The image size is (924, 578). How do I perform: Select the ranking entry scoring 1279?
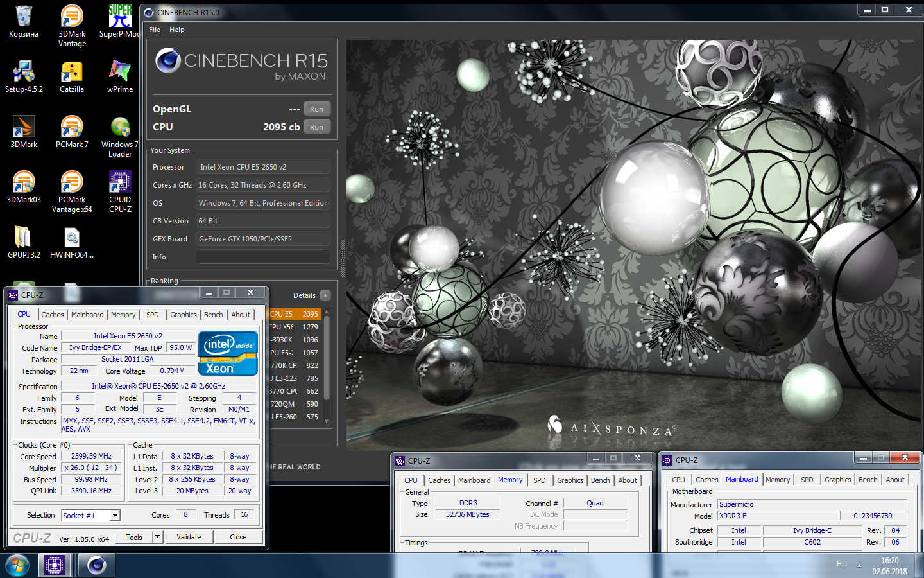click(295, 327)
